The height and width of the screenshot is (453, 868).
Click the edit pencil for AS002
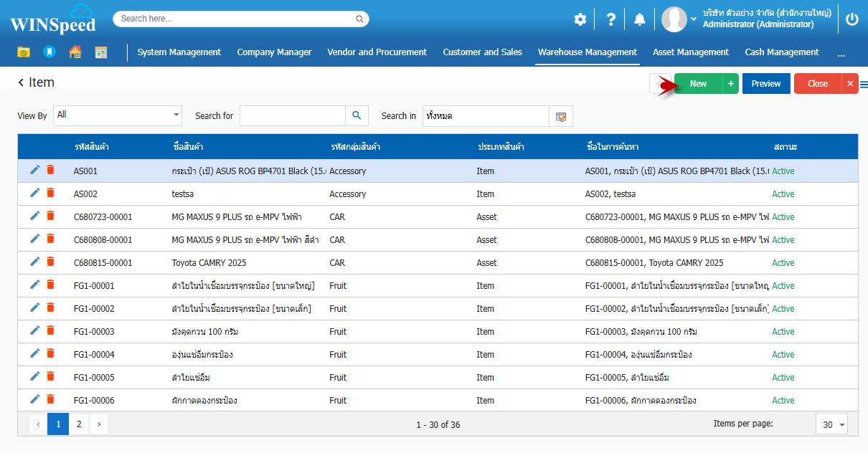coord(35,193)
